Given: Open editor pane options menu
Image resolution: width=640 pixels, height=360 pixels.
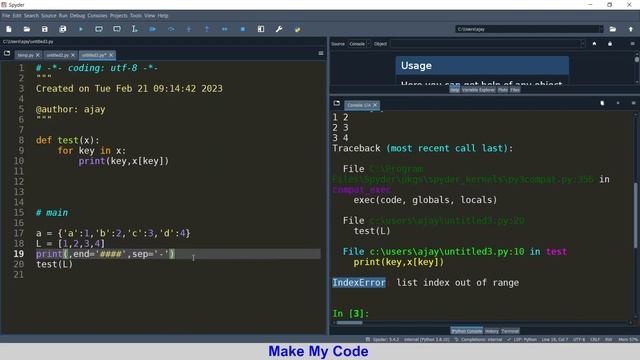Looking at the screenshot, I should [321, 53].
